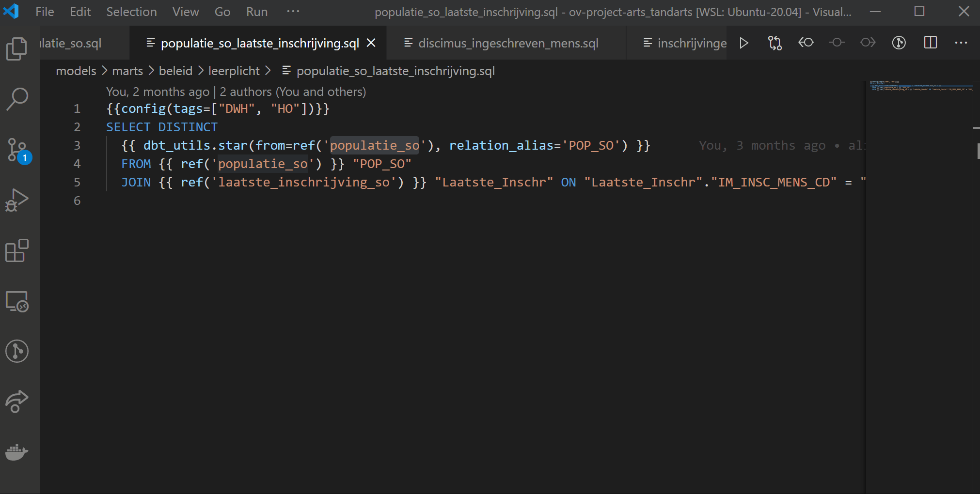Open the Extensions view
Viewport: 980px width, 494px height.
pyautogui.click(x=17, y=250)
